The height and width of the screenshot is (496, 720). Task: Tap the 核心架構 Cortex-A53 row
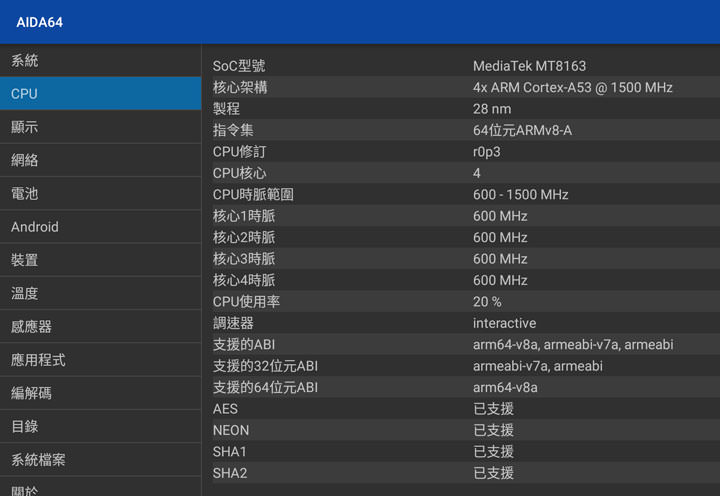click(460, 88)
